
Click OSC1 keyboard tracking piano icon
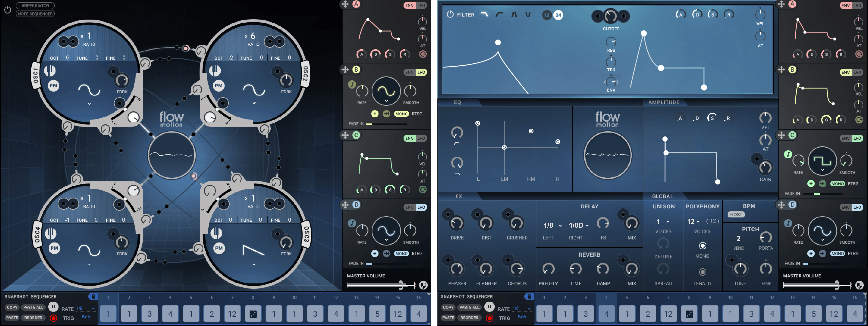[50, 71]
